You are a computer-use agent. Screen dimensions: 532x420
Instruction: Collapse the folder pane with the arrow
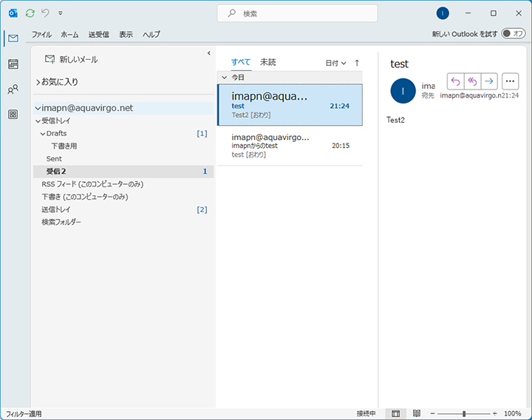(x=208, y=53)
